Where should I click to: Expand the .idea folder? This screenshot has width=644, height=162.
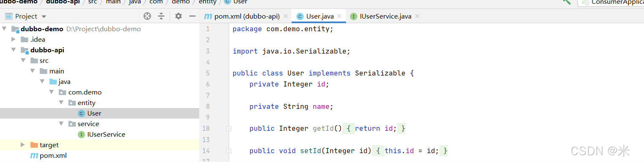pos(14,39)
